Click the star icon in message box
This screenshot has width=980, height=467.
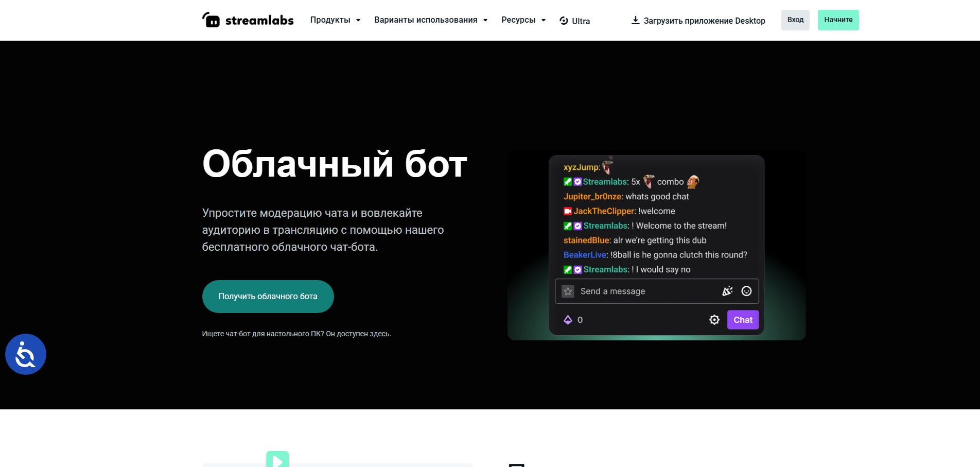point(568,291)
